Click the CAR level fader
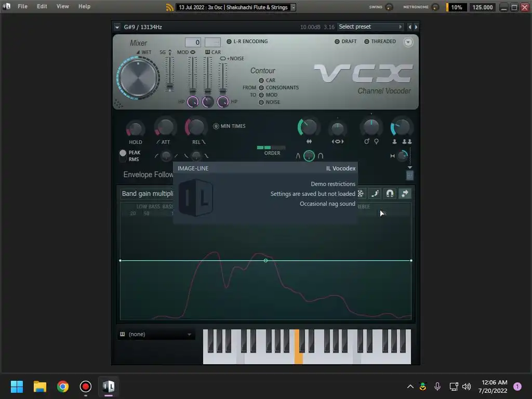 coord(207,75)
